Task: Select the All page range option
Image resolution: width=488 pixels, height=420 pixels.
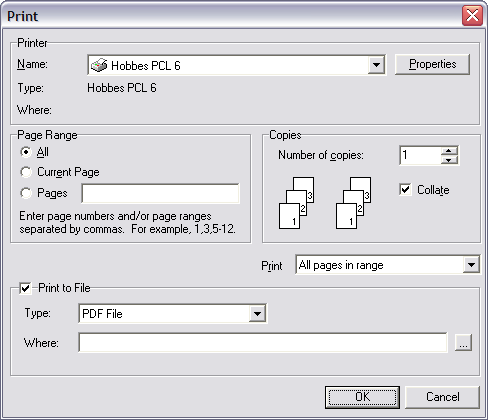Action: (26, 152)
